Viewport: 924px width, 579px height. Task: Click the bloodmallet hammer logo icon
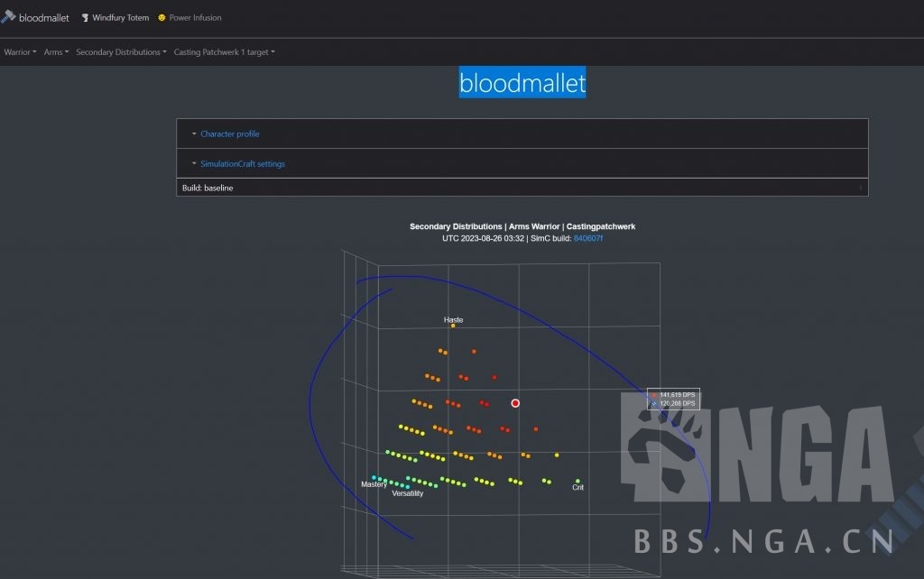click(x=8, y=16)
